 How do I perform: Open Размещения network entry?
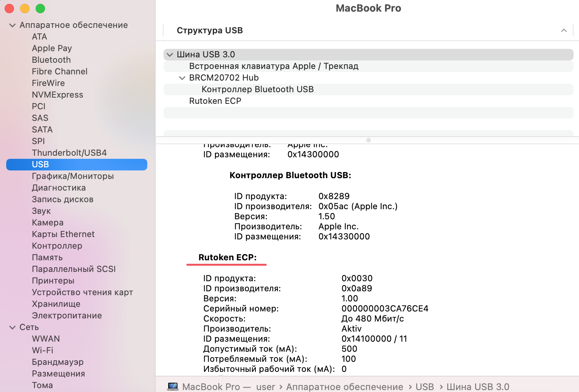pos(59,374)
